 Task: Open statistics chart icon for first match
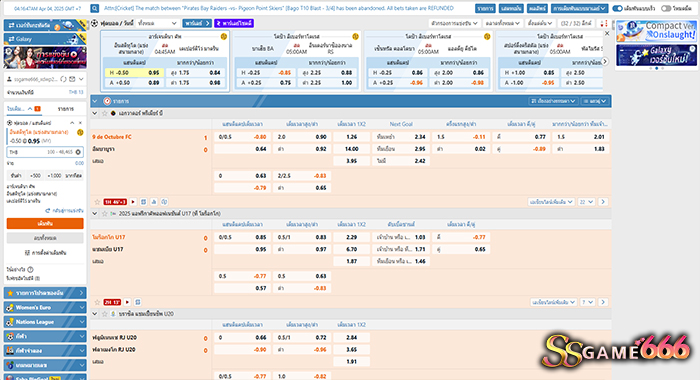coord(154,202)
